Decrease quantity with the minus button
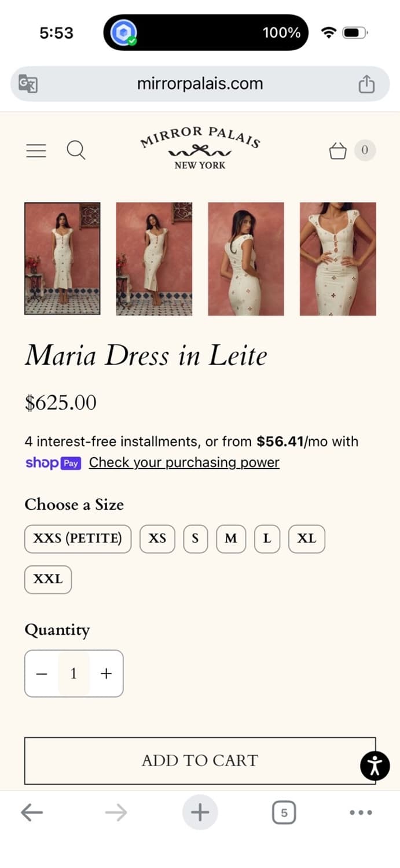The height and width of the screenshot is (868, 400). [42, 674]
